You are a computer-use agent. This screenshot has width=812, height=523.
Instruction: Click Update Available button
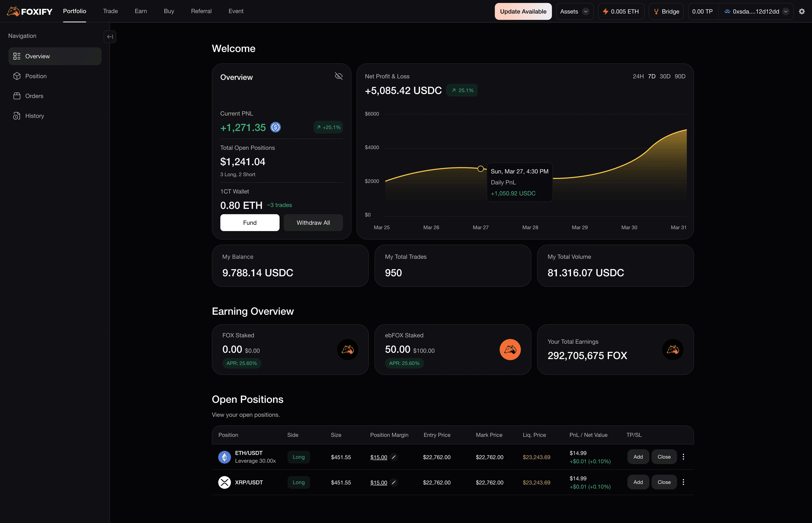pyautogui.click(x=523, y=12)
